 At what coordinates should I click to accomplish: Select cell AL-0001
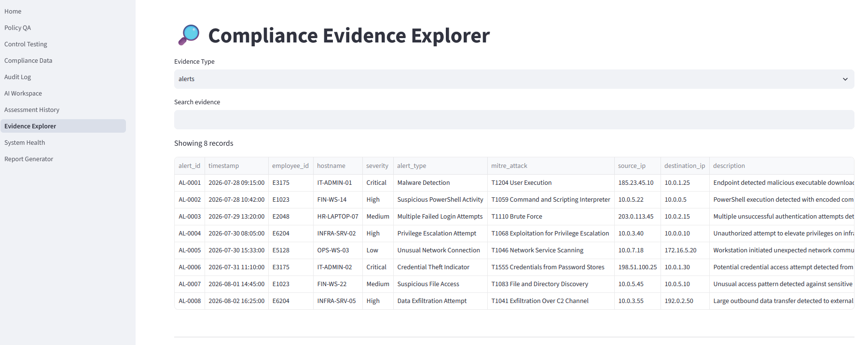click(190, 183)
